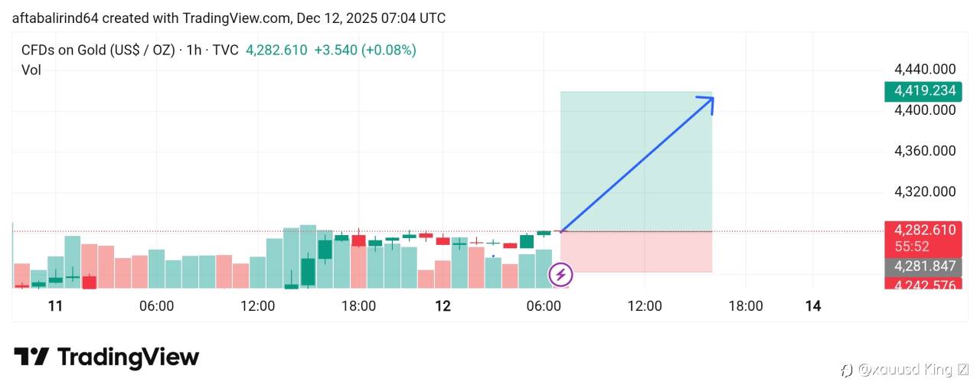Screen dimensions: 980x392
Task: Click the 4,440.000 price axis label
Action: [x=925, y=69]
